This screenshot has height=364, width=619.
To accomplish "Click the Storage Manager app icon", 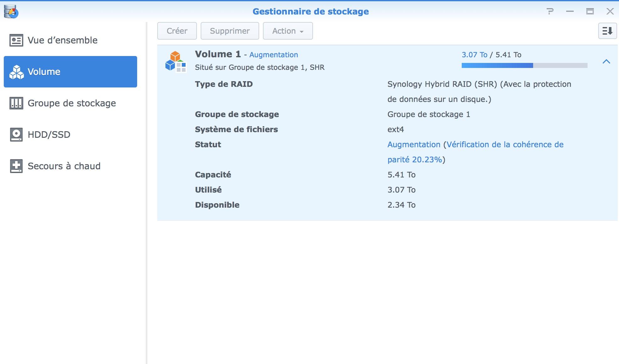I will coord(11,12).
